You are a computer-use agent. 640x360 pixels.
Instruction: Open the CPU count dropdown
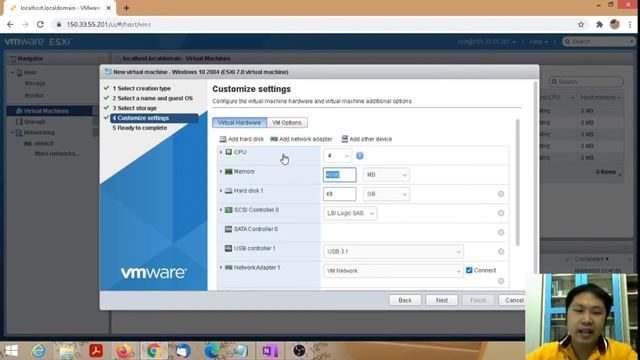pos(337,156)
